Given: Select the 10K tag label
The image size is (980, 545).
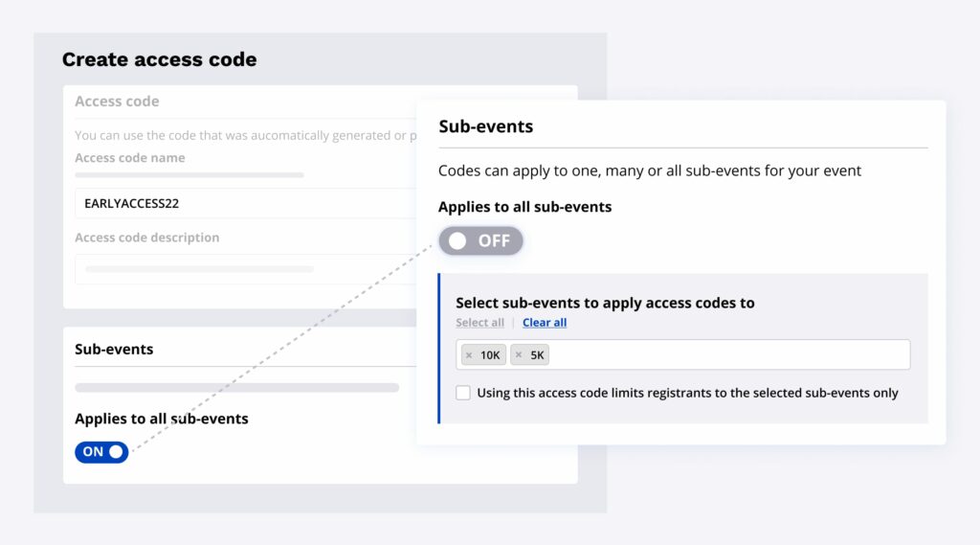Looking at the screenshot, I should point(490,355).
